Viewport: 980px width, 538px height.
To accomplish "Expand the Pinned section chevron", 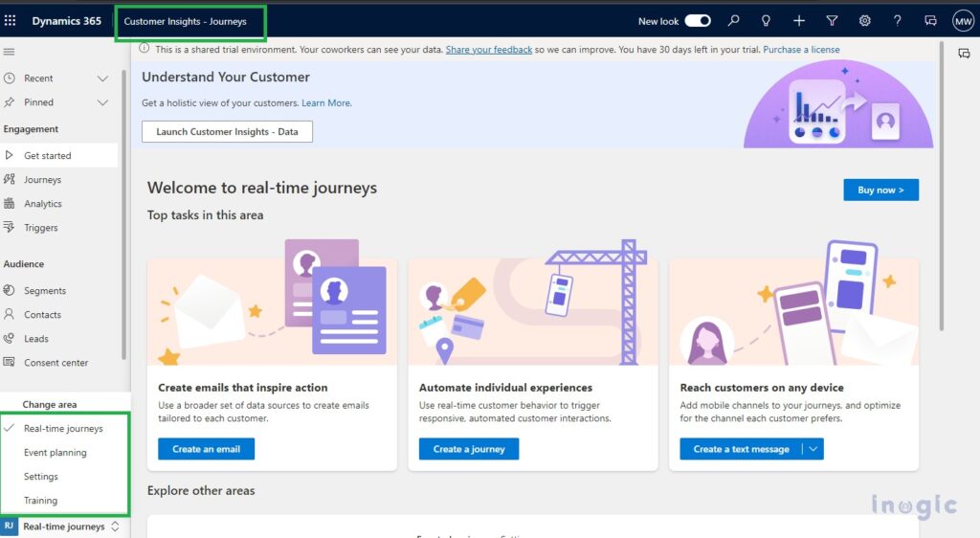I will pyautogui.click(x=103, y=102).
